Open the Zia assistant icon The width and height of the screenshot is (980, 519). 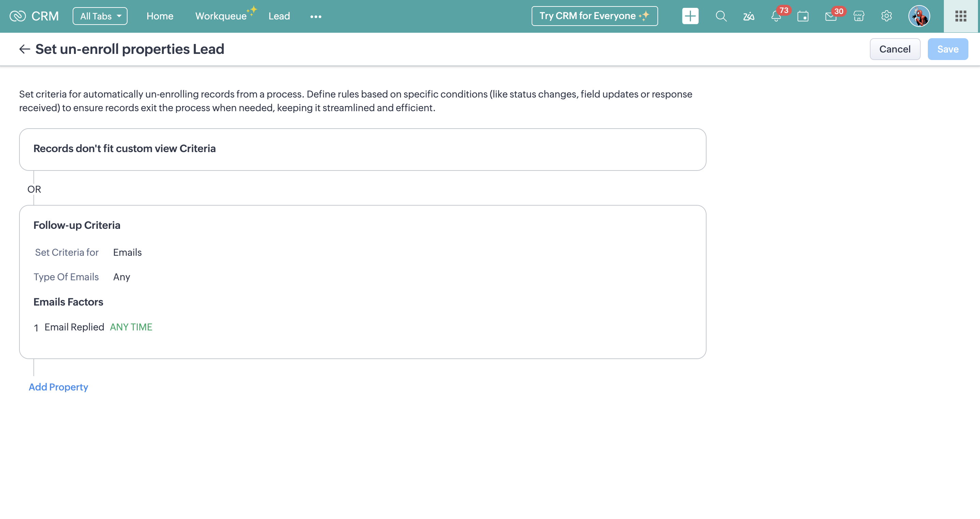coord(748,16)
